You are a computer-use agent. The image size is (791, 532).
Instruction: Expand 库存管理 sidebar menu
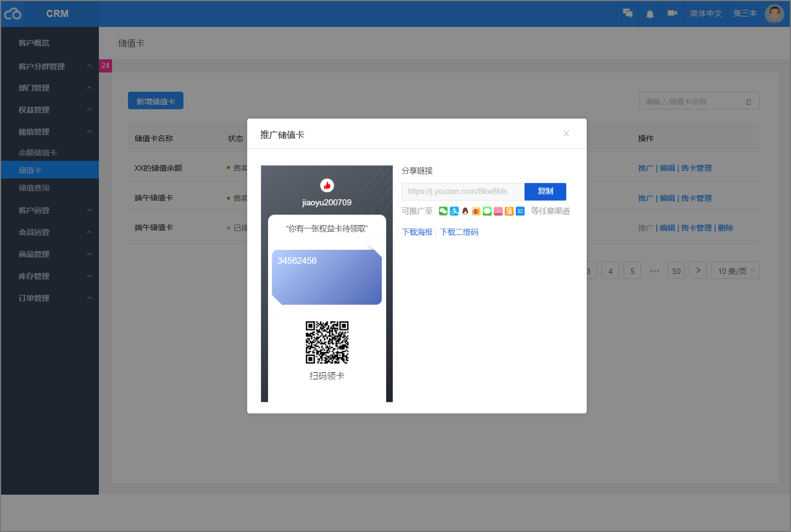[x=50, y=276]
